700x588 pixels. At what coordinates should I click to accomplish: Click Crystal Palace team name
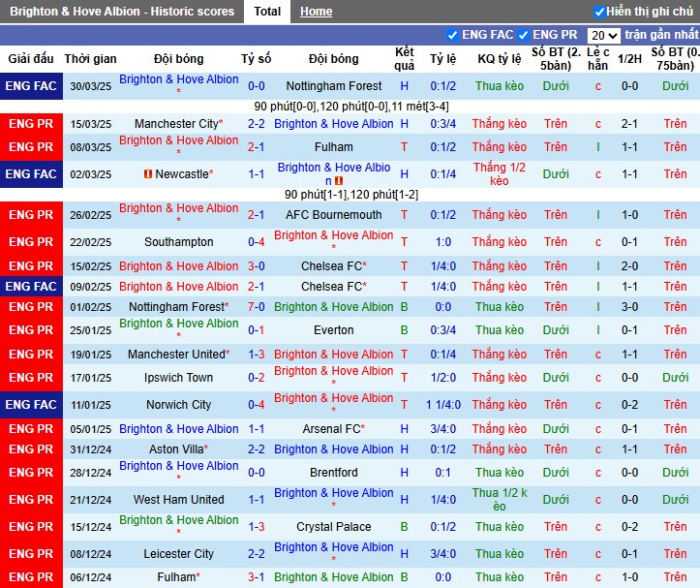[333, 527]
